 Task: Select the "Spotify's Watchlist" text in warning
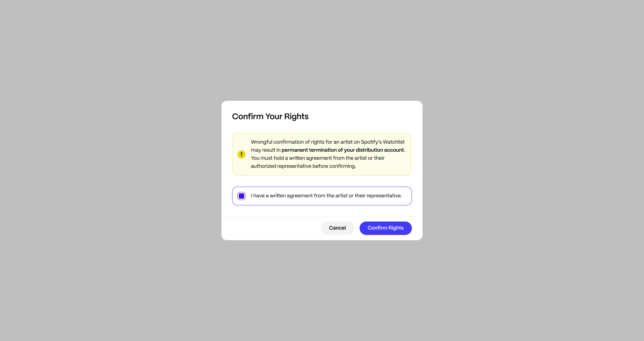[x=383, y=142]
